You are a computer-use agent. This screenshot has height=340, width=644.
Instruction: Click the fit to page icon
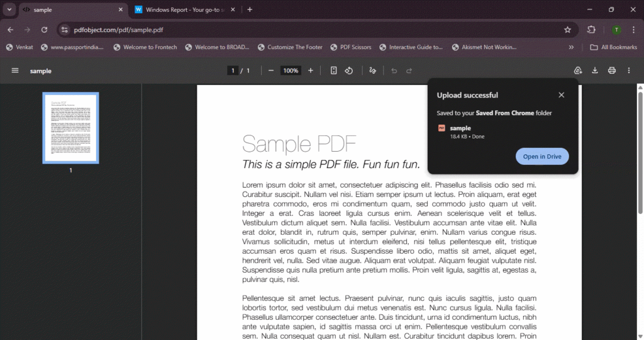(333, 71)
